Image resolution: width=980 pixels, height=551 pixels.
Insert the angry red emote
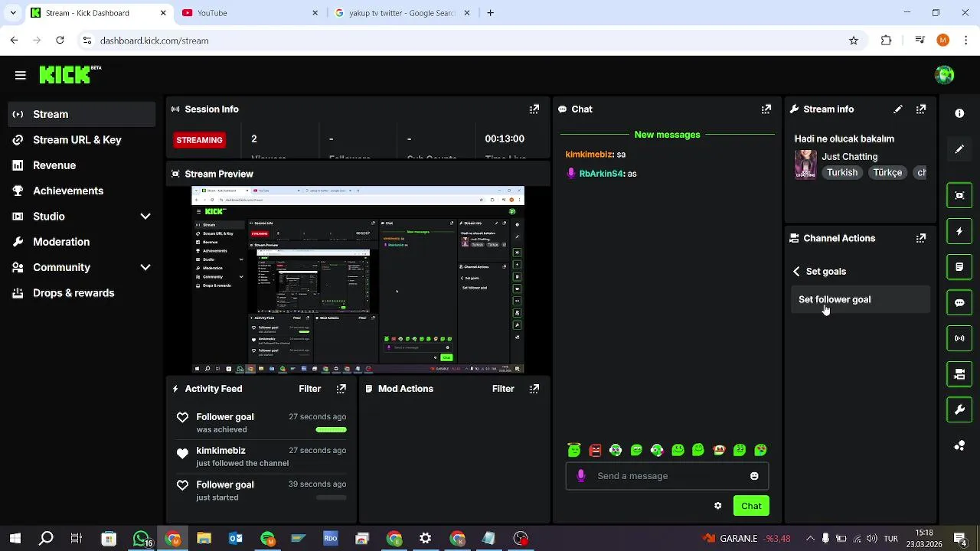(x=595, y=450)
